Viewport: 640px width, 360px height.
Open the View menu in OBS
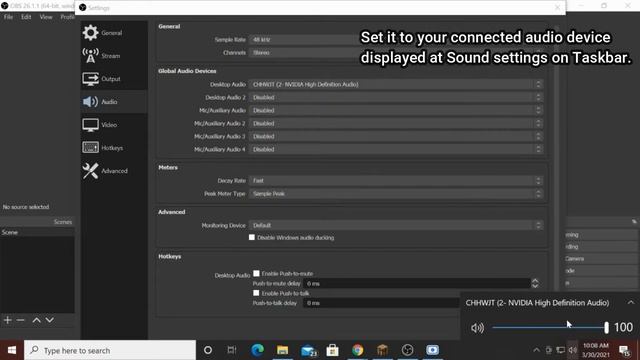pyautogui.click(x=46, y=17)
